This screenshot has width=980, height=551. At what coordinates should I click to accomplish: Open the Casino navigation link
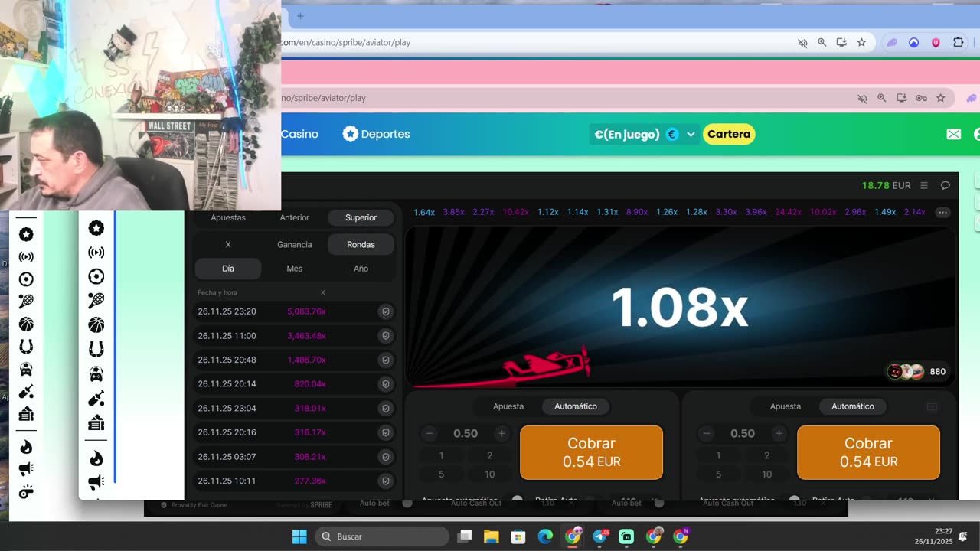pos(299,134)
